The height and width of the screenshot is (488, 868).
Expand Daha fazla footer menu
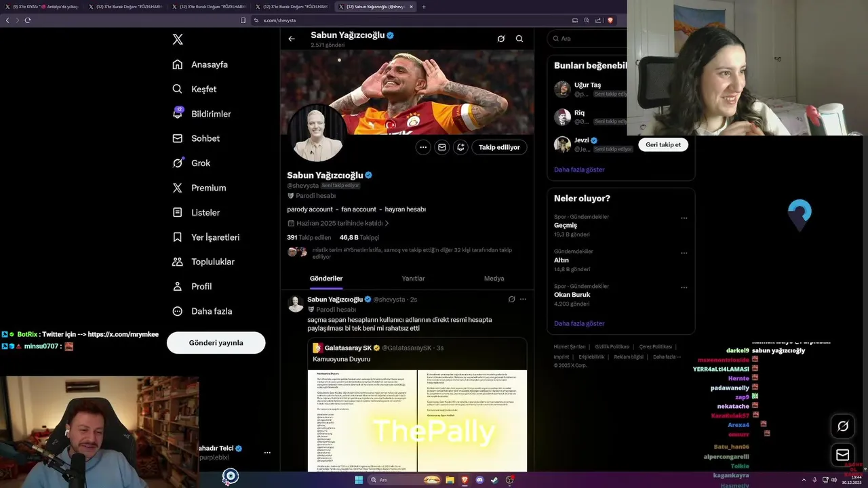click(x=667, y=357)
